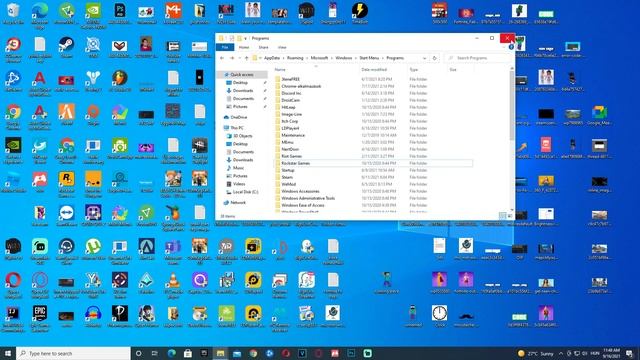Open Explorer help question mark icon
640x360 pixels.
pyautogui.click(x=511, y=47)
